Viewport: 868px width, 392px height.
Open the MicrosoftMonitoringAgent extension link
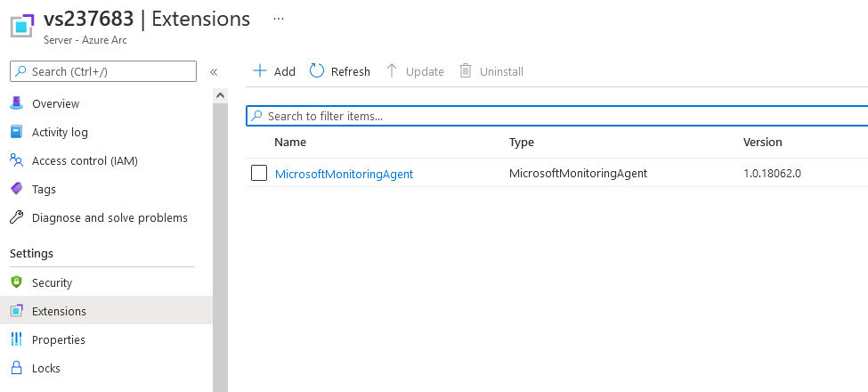pos(344,174)
